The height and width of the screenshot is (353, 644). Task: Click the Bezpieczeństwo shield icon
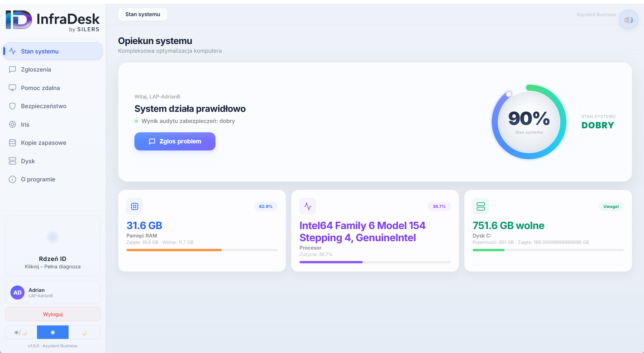pos(12,106)
